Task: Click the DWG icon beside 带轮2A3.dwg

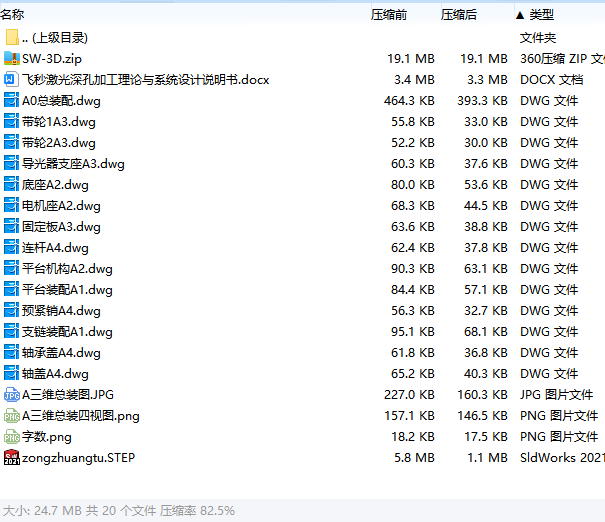Action: pos(11,142)
